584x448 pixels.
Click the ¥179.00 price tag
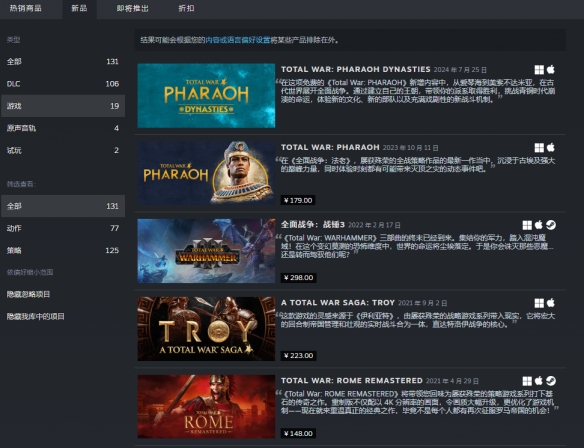click(x=298, y=200)
